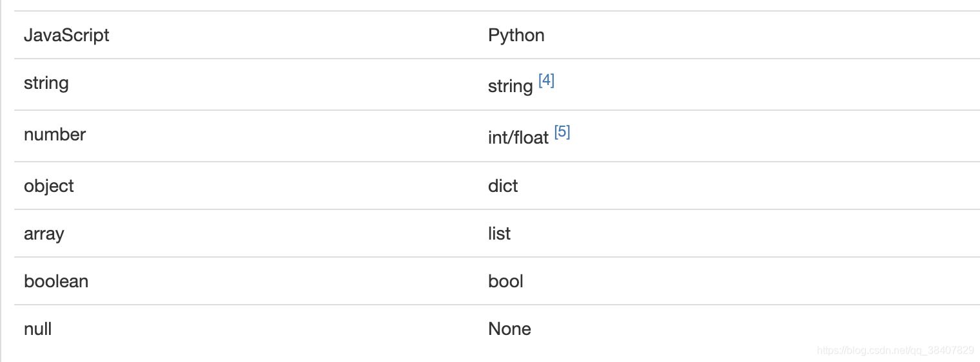The image size is (980, 362).
Task: Select the boolean table cell
Action: 56,281
